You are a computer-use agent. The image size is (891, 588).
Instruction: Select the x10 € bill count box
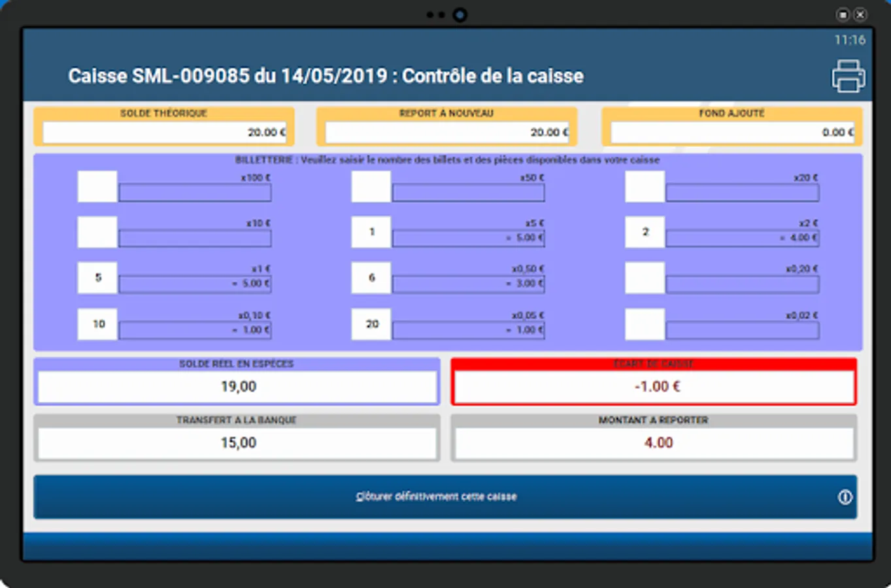coord(97,232)
